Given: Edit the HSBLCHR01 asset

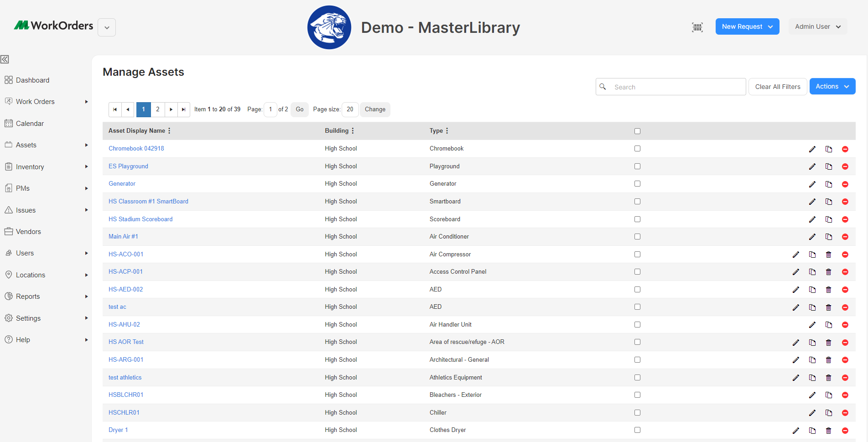Looking at the screenshot, I should (x=812, y=395).
